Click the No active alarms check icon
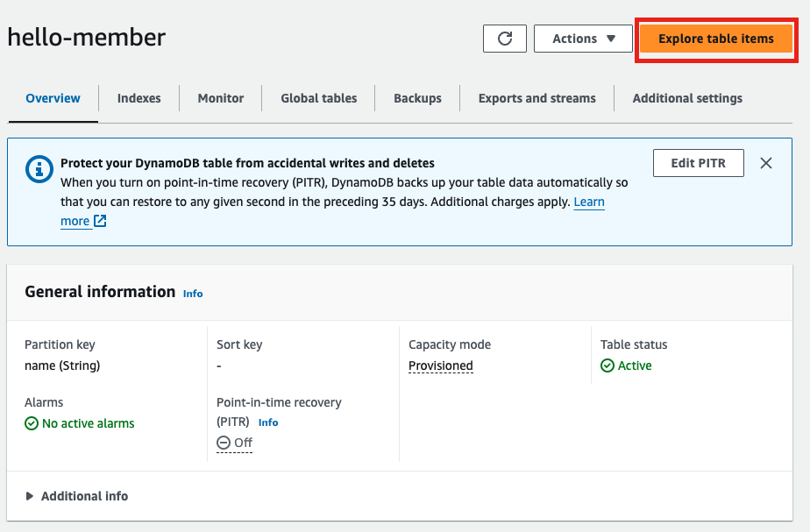This screenshot has width=810, height=532. [32, 423]
